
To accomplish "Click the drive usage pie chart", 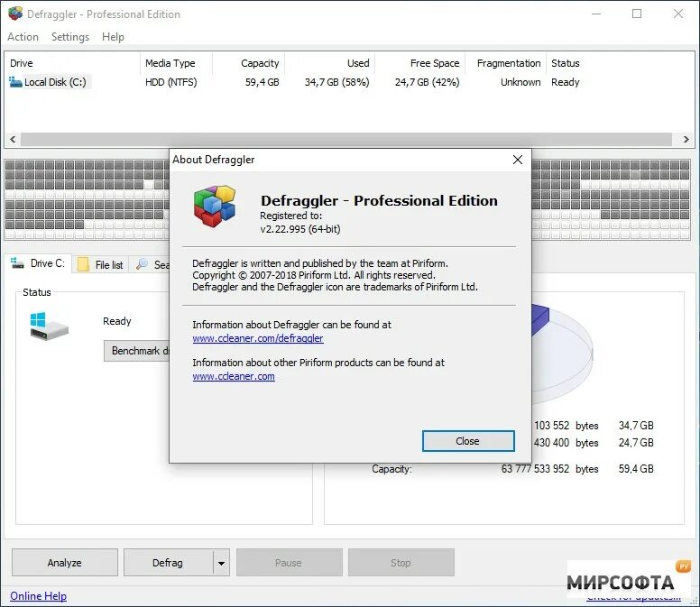I will [x=563, y=353].
